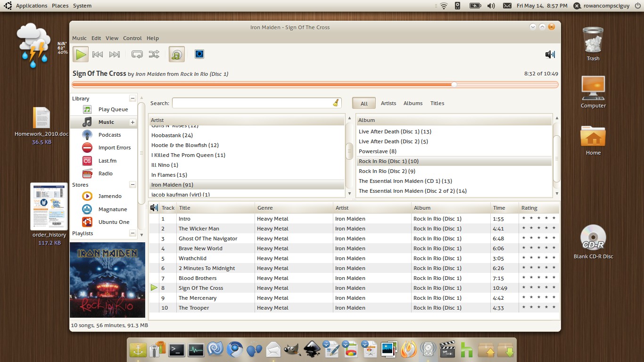Select Iron Maiden (91) in Artist list
The width and height of the screenshot is (644, 362).
click(247, 185)
